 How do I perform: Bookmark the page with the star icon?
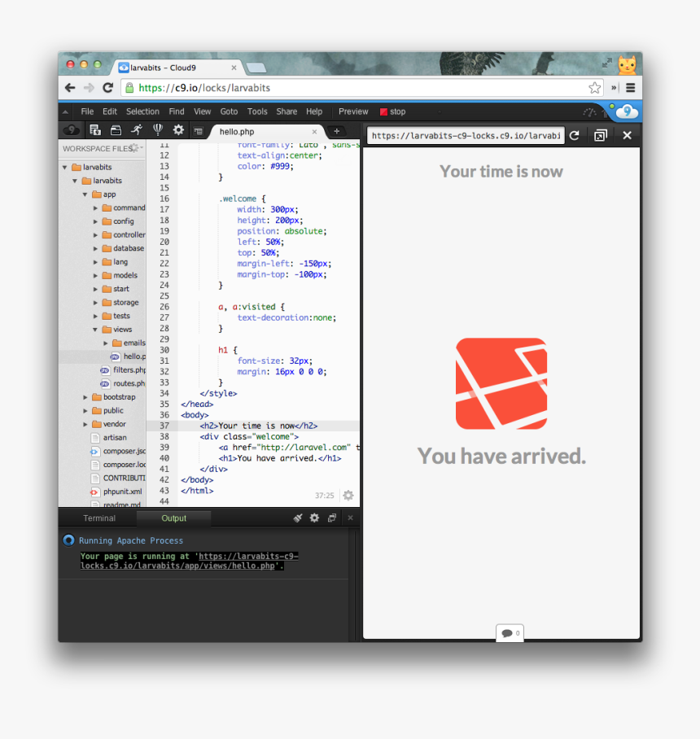[594, 88]
